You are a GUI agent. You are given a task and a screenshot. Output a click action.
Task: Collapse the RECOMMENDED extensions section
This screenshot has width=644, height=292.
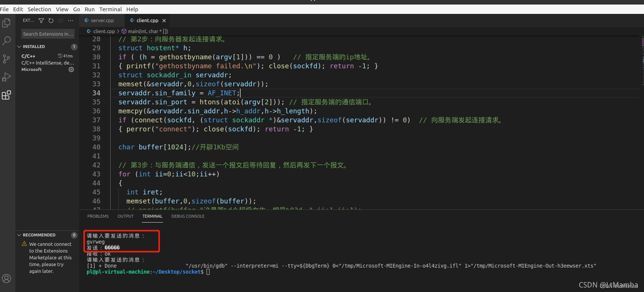coord(19,235)
